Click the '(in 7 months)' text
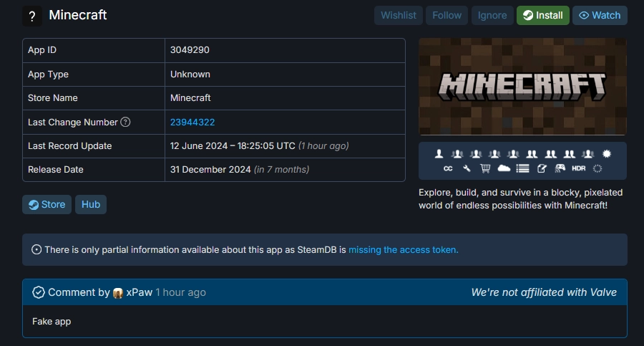 click(282, 170)
